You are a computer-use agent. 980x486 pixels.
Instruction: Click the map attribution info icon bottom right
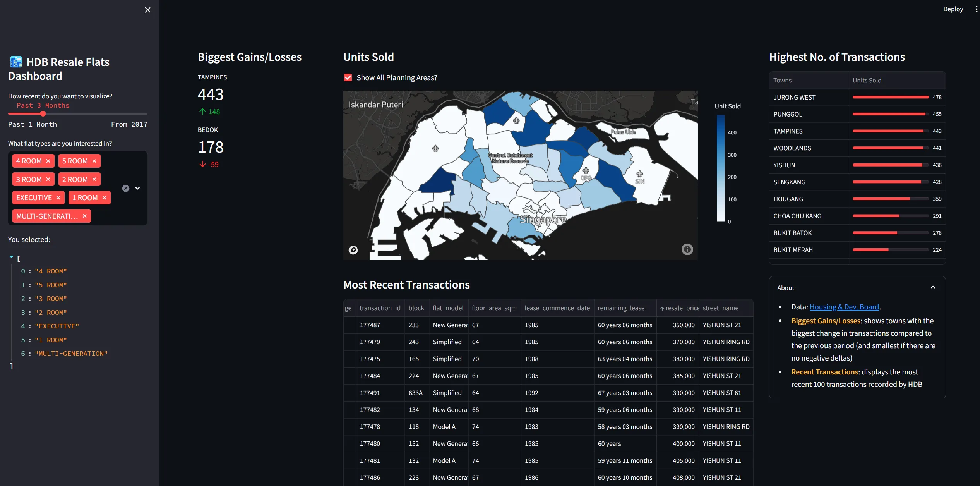687,249
